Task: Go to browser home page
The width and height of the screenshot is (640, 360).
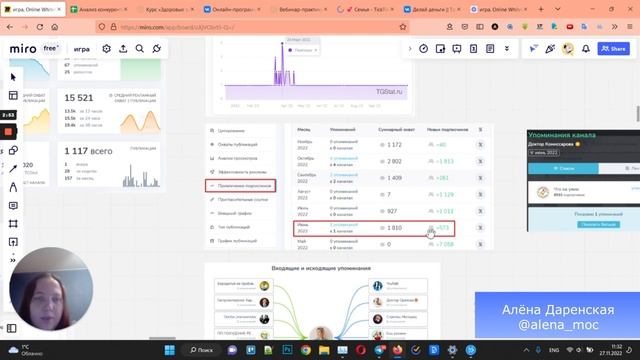Action: [x=55, y=27]
